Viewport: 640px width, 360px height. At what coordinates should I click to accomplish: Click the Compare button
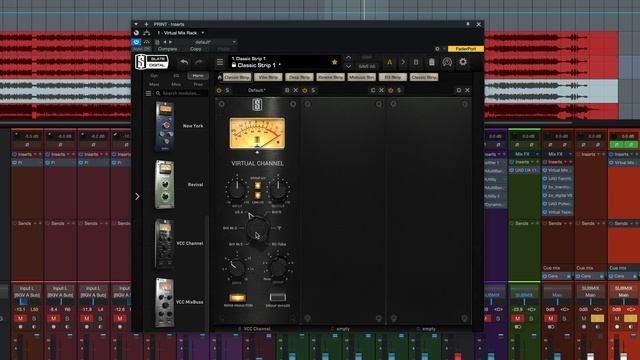tap(168, 49)
